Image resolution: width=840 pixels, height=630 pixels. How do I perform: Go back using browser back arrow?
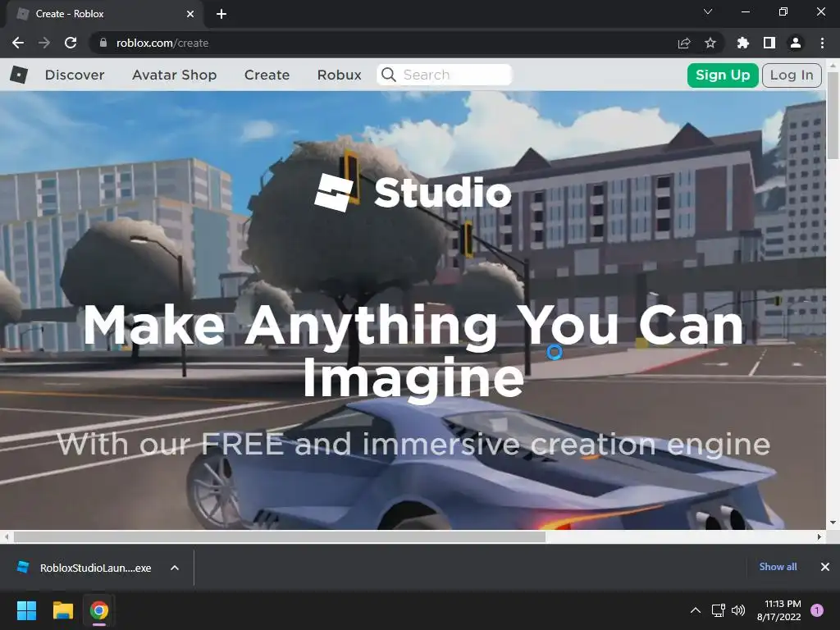tap(18, 43)
